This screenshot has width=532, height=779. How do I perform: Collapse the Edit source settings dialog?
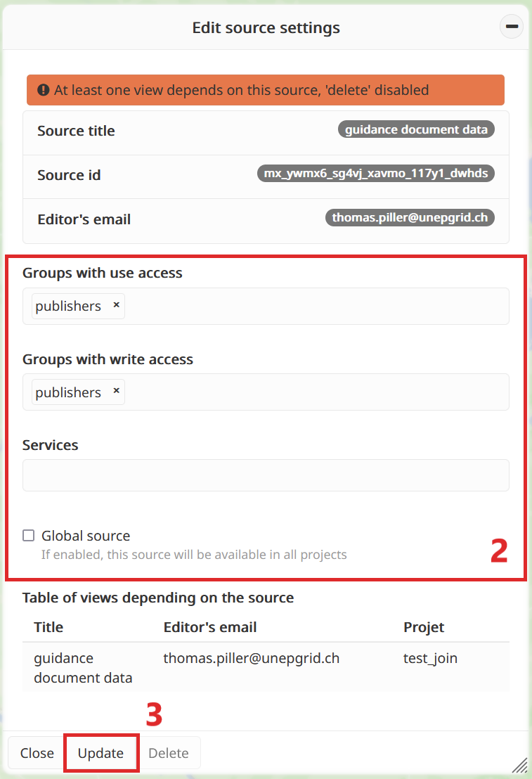511,27
